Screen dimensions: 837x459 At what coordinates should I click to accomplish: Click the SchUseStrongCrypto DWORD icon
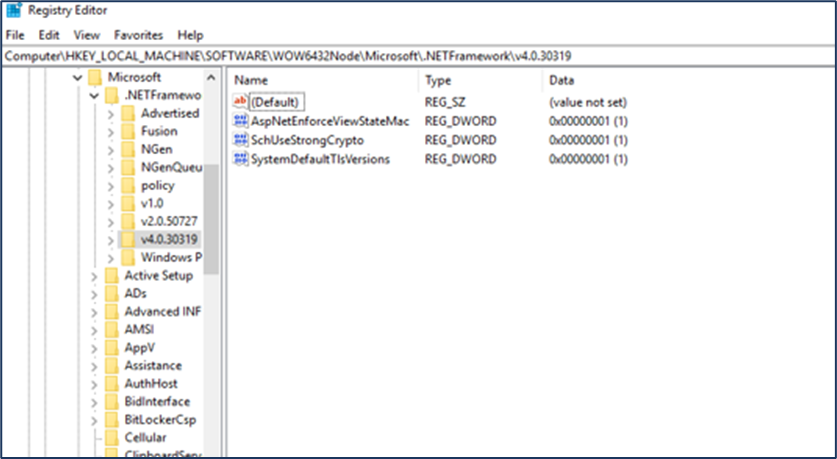click(x=241, y=140)
